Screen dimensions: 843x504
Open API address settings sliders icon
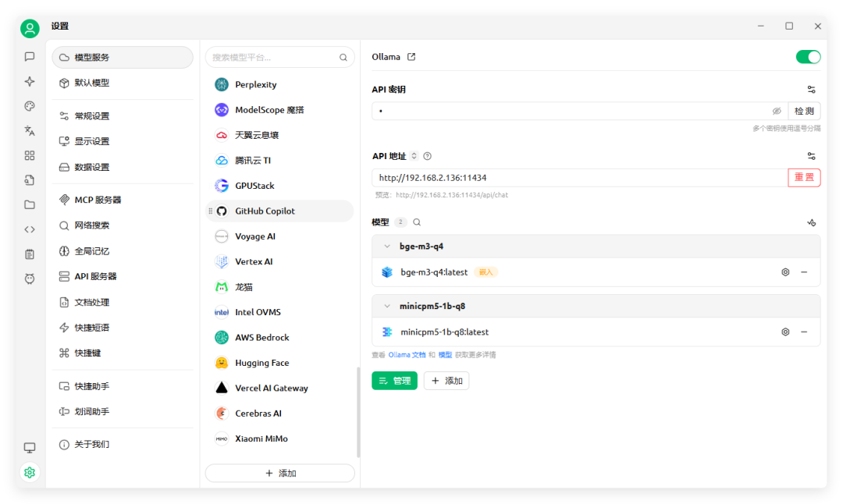click(811, 156)
